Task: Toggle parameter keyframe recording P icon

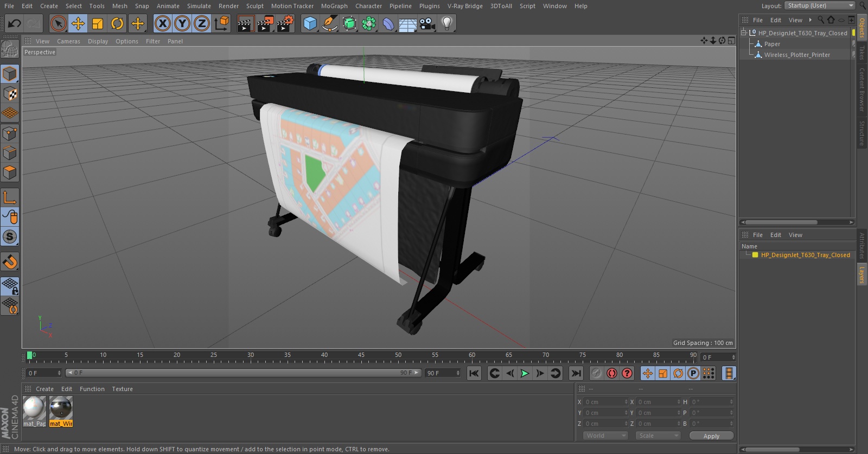Action: (x=693, y=373)
